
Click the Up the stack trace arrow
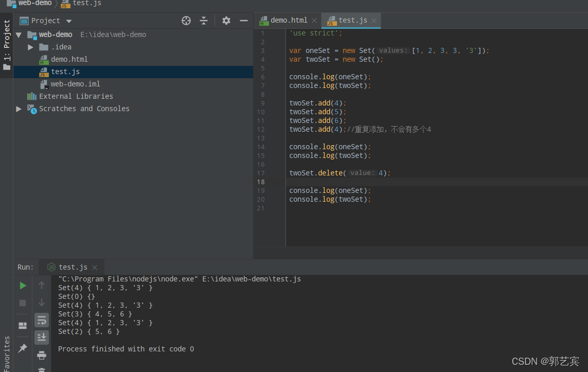(42, 286)
